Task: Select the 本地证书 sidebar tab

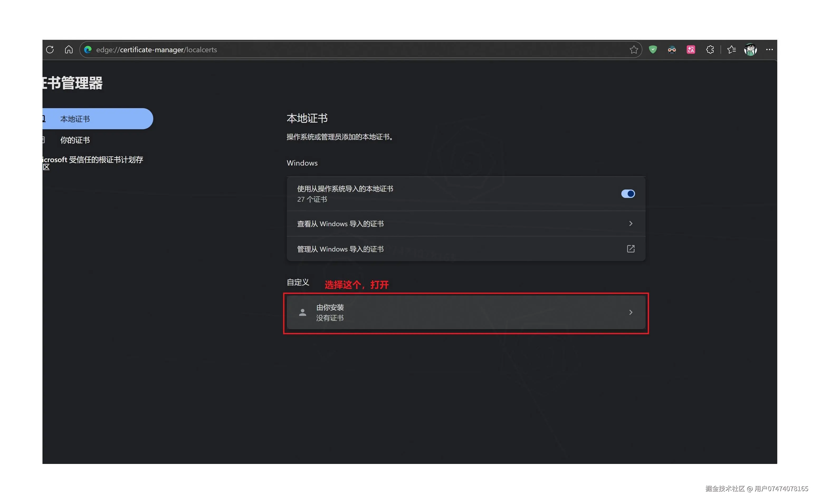Action: tap(97, 119)
